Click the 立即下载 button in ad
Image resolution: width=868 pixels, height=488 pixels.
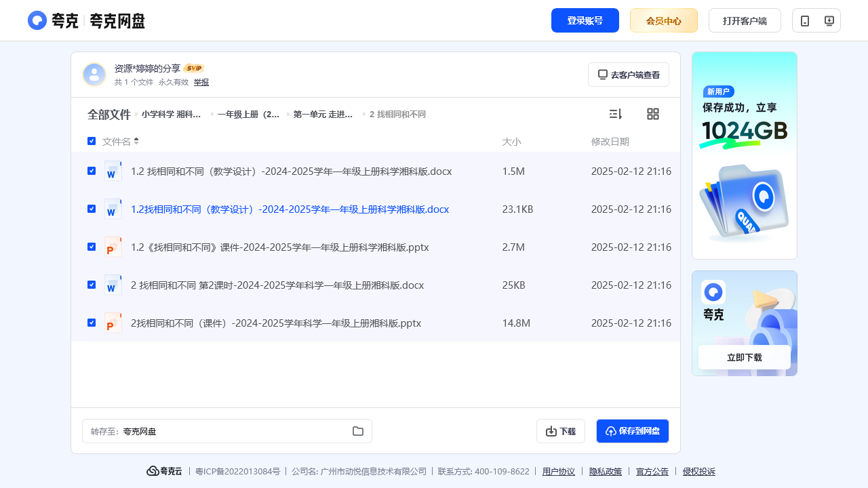click(x=745, y=357)
